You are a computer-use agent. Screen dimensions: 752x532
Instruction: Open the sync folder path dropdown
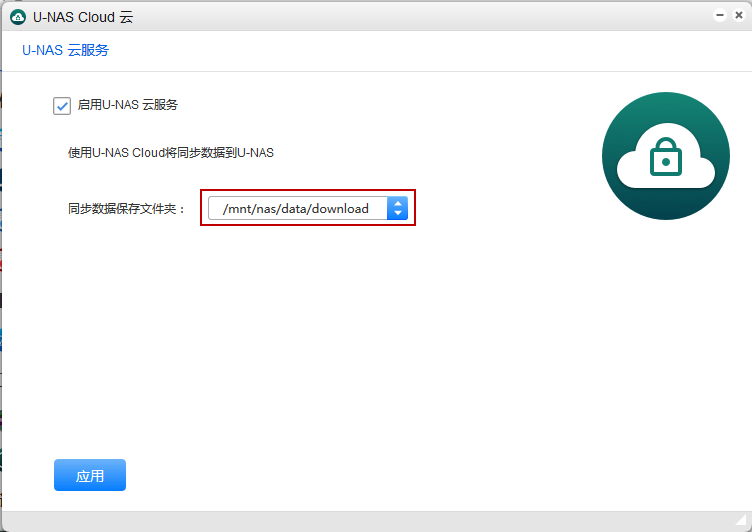(x=307, y=208)
